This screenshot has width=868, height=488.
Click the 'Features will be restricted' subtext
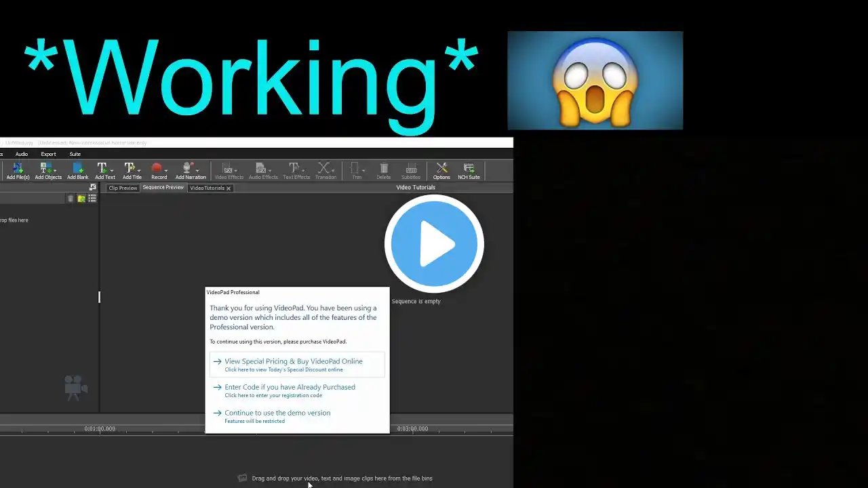[x=254, y=421]
